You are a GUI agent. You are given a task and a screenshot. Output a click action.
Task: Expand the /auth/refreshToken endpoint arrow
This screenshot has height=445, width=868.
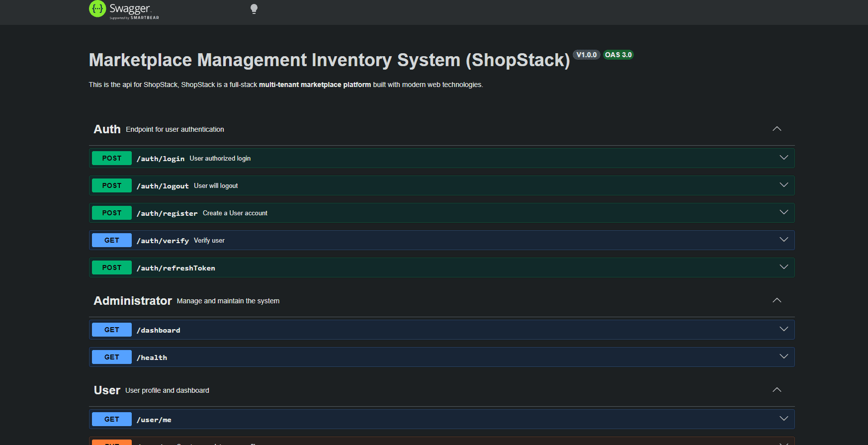pos(784,267)
